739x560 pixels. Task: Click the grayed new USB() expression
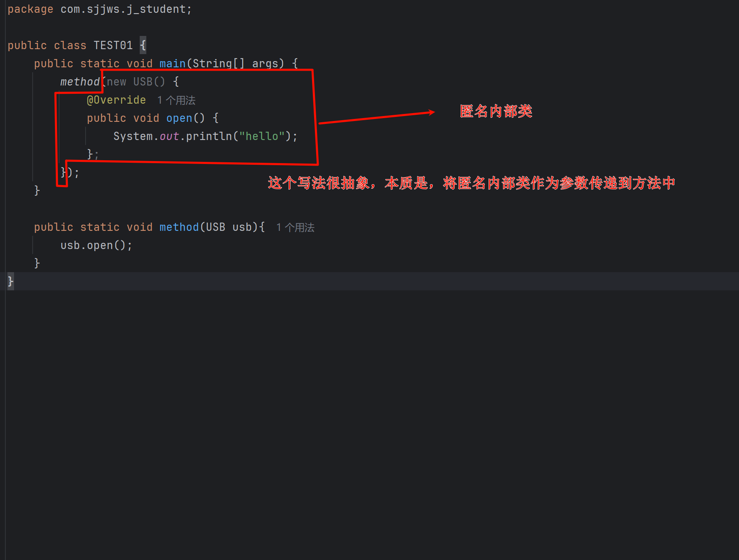click(x=136, y=82)
